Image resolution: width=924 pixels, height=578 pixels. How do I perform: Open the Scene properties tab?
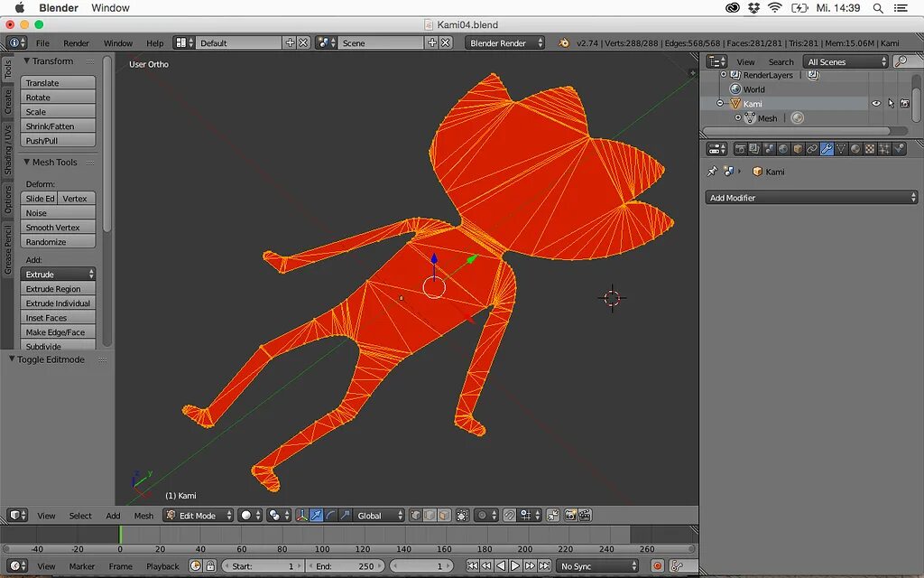click(769, 149)
